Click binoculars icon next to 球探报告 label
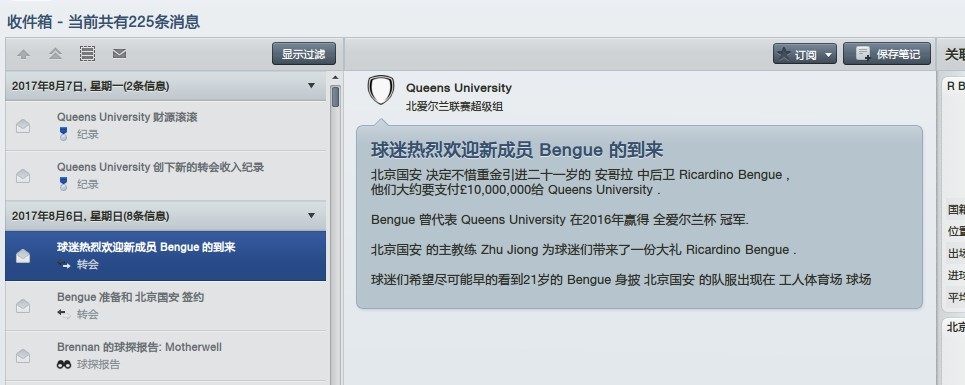 pos(64,364)
